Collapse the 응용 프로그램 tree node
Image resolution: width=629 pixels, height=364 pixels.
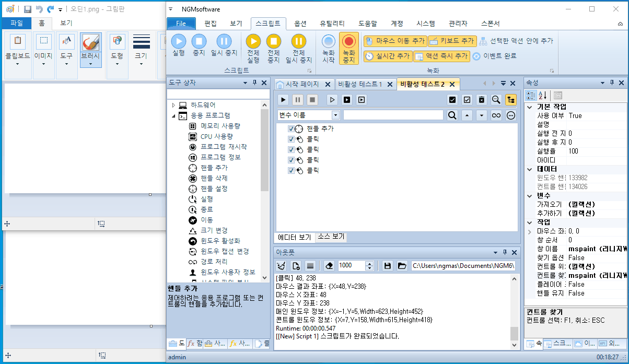click(174, 115)
